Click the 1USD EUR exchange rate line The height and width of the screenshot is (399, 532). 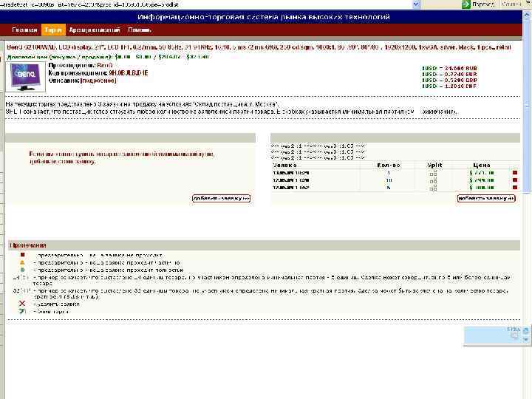[449, 74]
